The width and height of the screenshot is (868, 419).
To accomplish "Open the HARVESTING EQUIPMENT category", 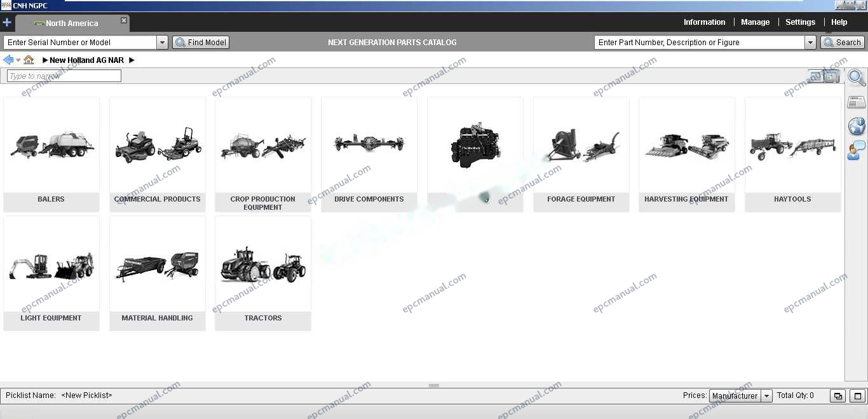I will click(x=687, y=155).
